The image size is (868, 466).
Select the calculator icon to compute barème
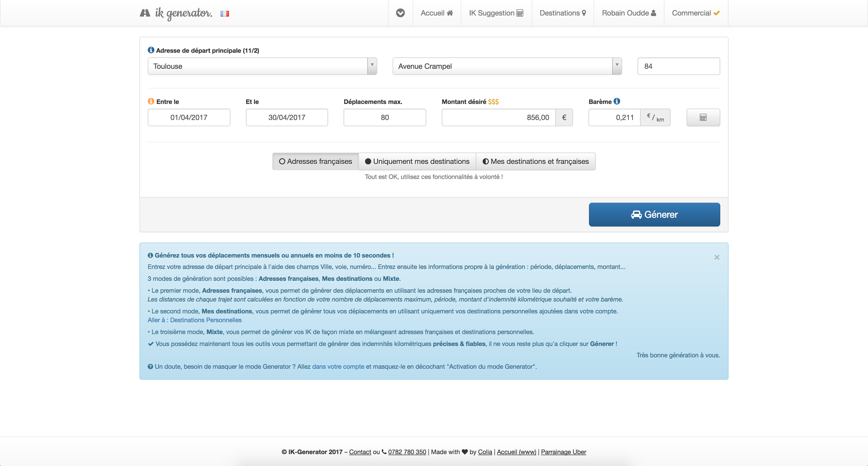(x=703, y=117)
